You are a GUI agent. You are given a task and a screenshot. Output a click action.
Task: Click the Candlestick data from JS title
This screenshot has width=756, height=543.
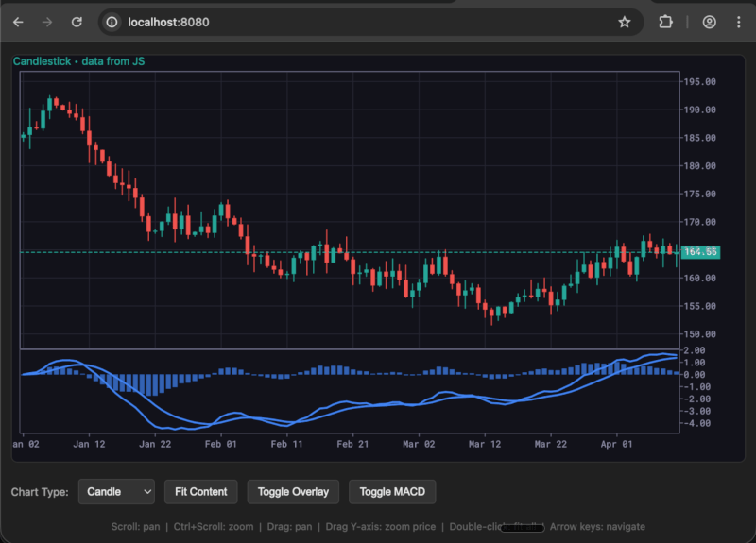point(78,61)
